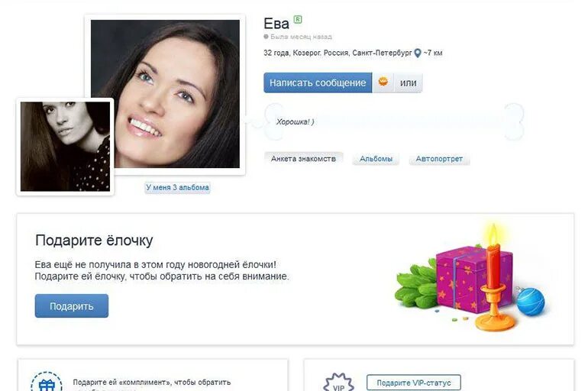
Task: Click the gray offline status dot
Action: coord(266,37)
